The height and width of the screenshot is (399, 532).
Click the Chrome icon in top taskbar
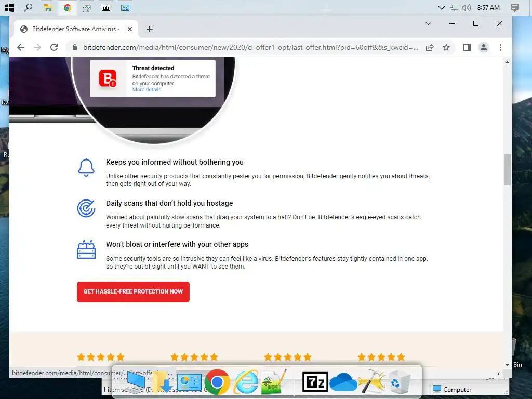[x=67, y=7]
